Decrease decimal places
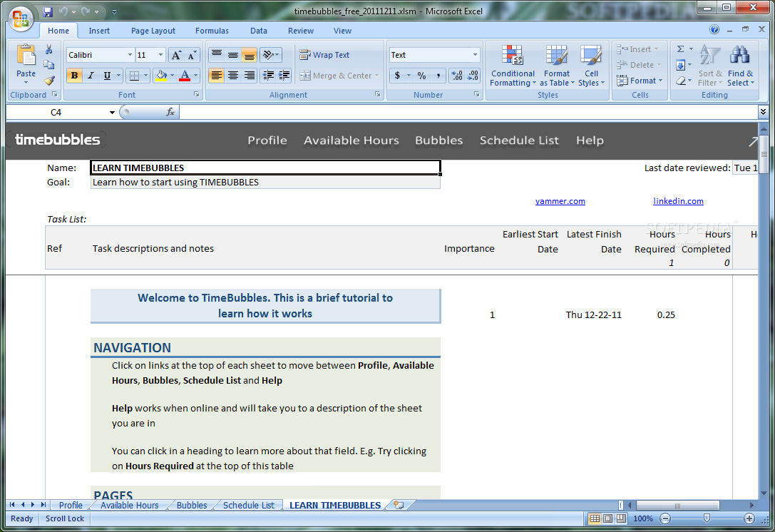 pyautogui.click(x=473, y=76)
